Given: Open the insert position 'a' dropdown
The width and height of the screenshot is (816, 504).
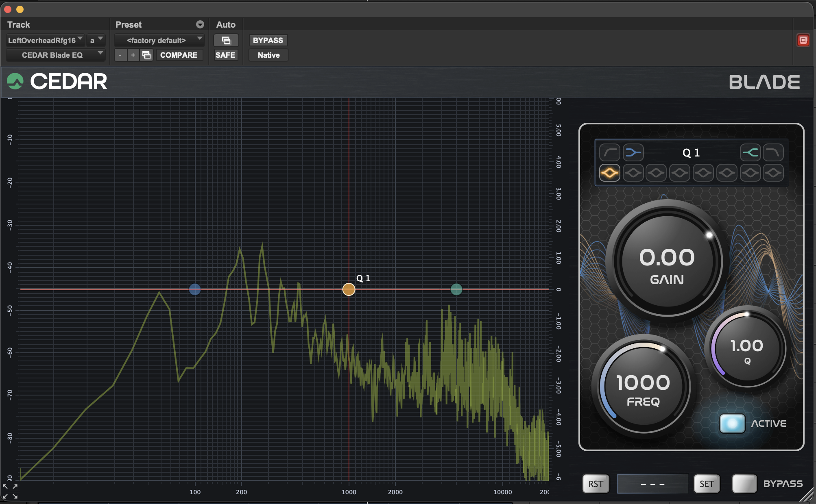Looking at the screenshot, I should 96,40.
